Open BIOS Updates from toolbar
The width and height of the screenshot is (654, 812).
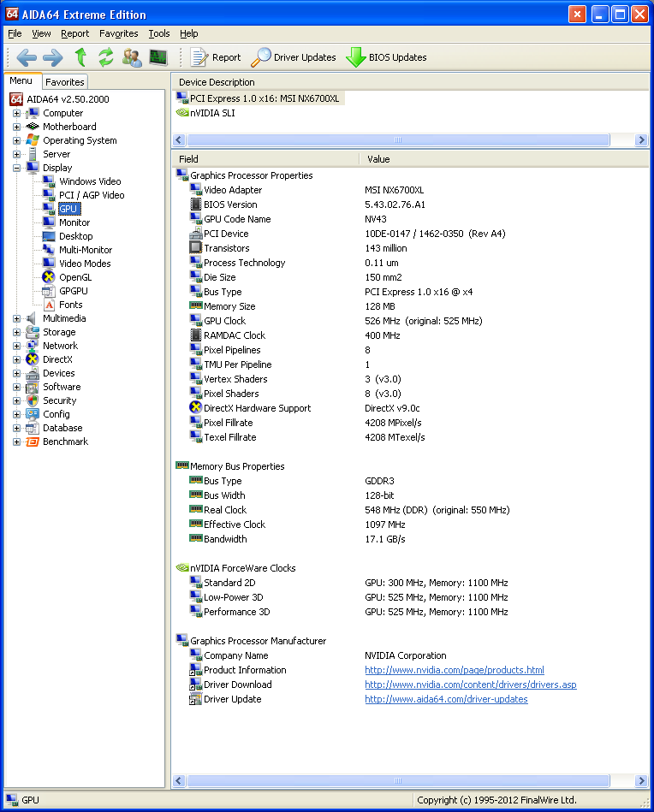click(x=386, y=57)
